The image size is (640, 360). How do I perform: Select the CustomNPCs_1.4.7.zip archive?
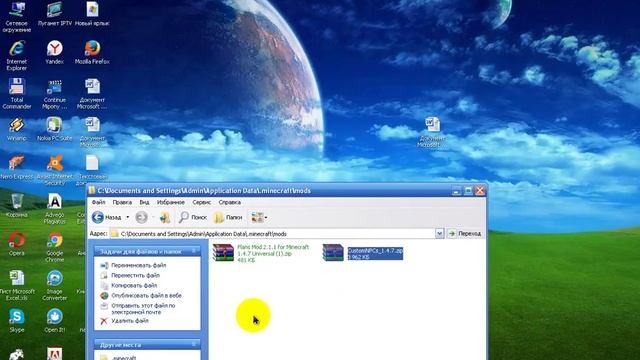click(x=363, y=253)
